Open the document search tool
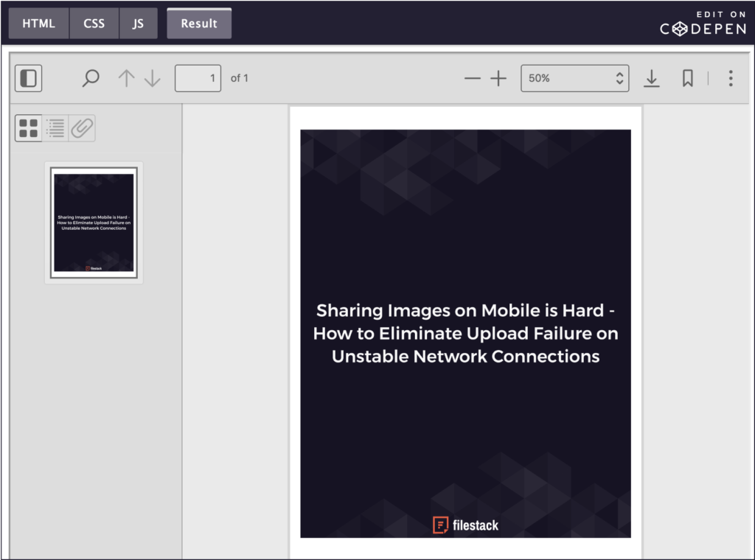 tap(90, 77)
